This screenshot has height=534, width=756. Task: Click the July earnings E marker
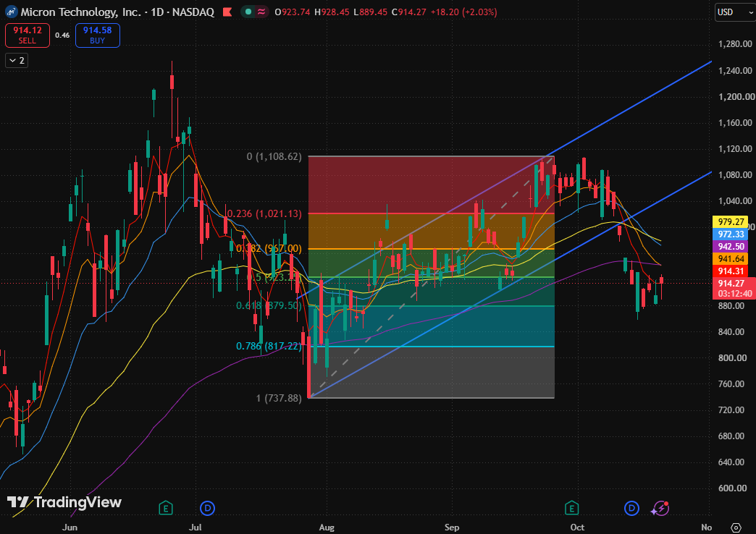pos(165,508)
